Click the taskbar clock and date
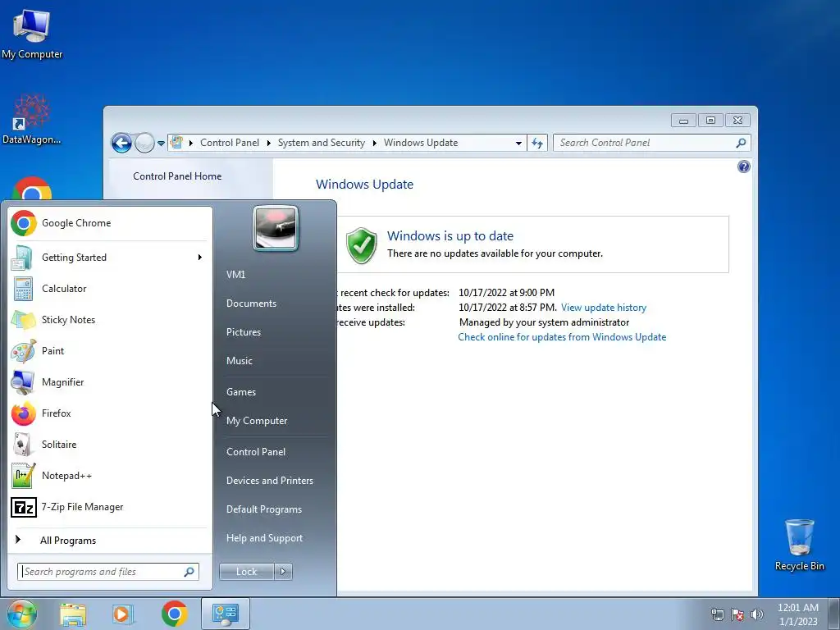This screenshot has width=840, height=630. click(797, 614)
